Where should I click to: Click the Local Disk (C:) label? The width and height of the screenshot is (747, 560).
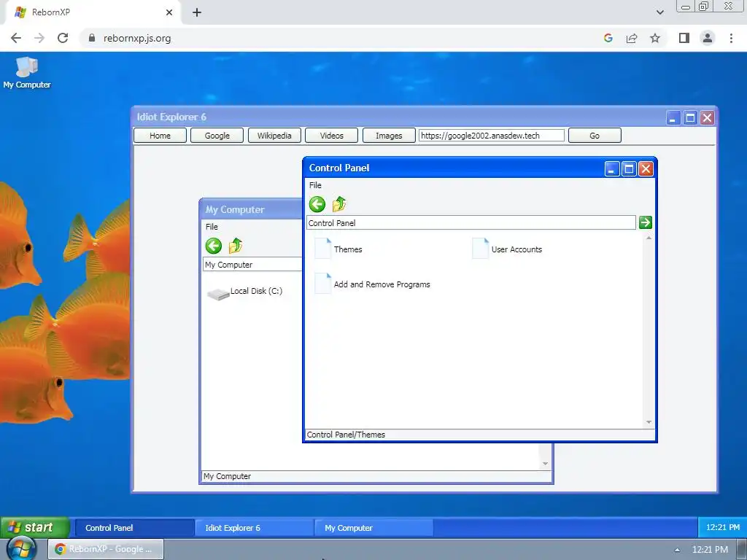256,291
